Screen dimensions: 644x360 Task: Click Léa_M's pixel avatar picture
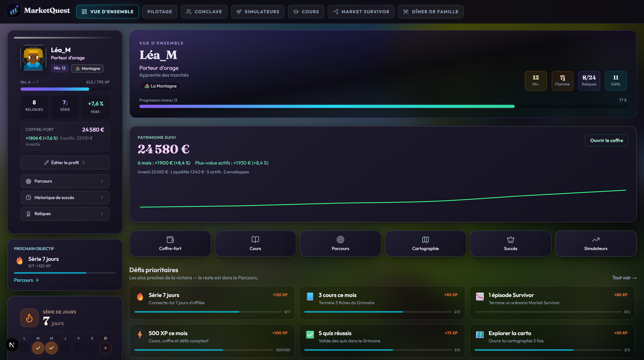coord(33,58)
